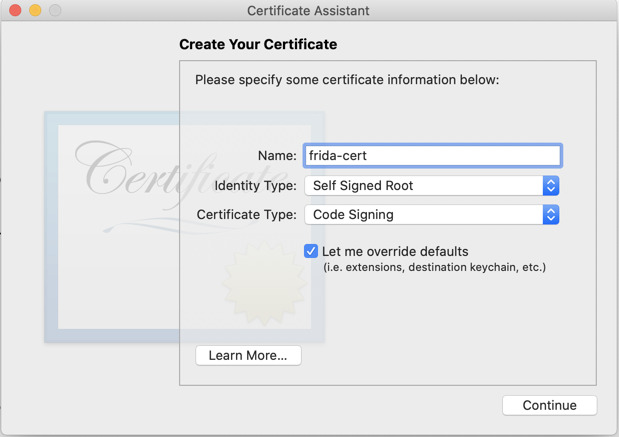Click the blue chevron arrows beside Self Signed Root

click(x=550, y=186)
